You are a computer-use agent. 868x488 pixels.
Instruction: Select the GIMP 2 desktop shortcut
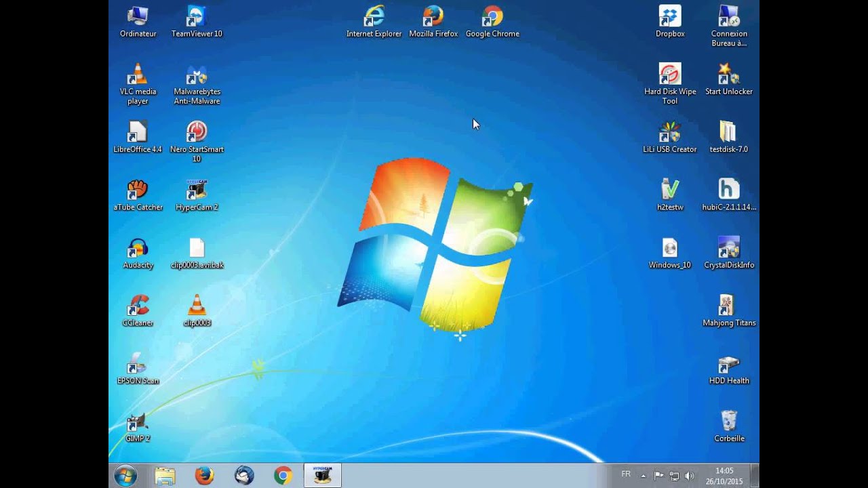(x=138, y=427)
